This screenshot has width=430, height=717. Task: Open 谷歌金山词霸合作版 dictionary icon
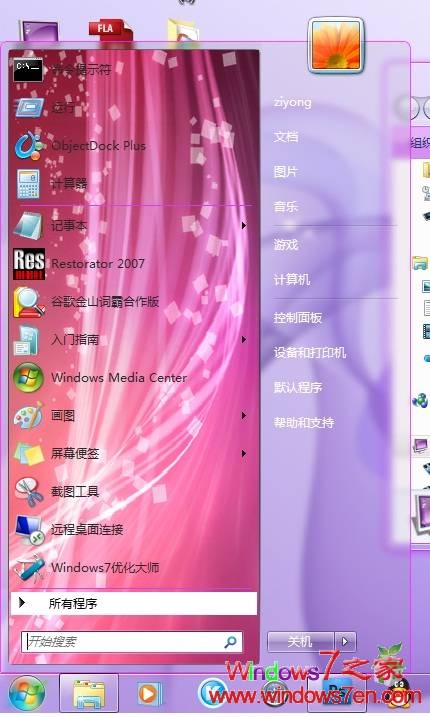[x=29, y=302]
